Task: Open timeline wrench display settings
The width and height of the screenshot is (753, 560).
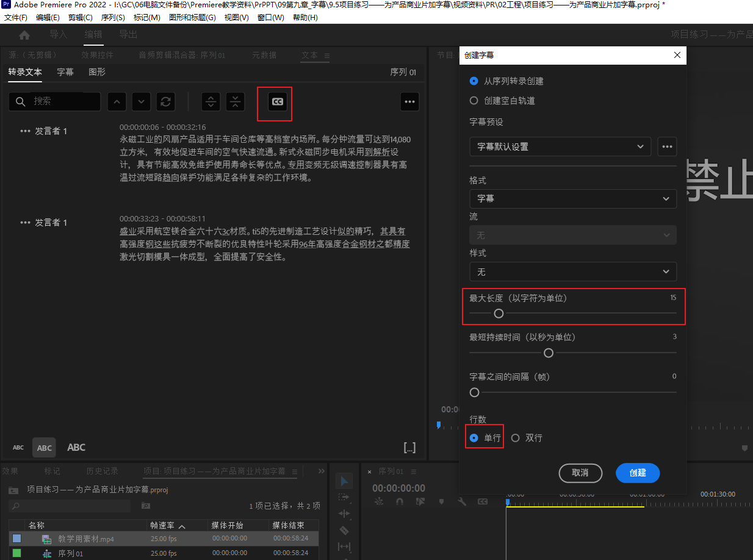Action: click(462, 501)
